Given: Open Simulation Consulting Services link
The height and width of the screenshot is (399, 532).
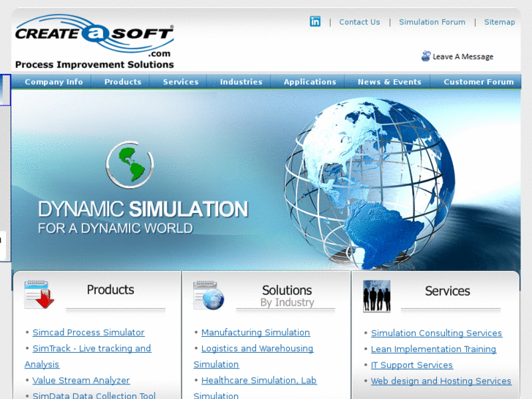Looking at the screenshot, I should [436, 333].
